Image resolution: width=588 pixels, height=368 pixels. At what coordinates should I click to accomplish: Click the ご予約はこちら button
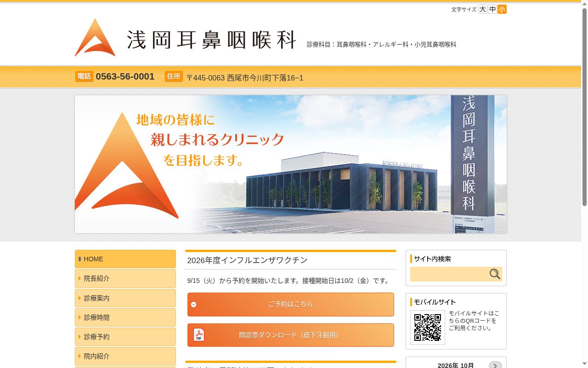(291, 305)
